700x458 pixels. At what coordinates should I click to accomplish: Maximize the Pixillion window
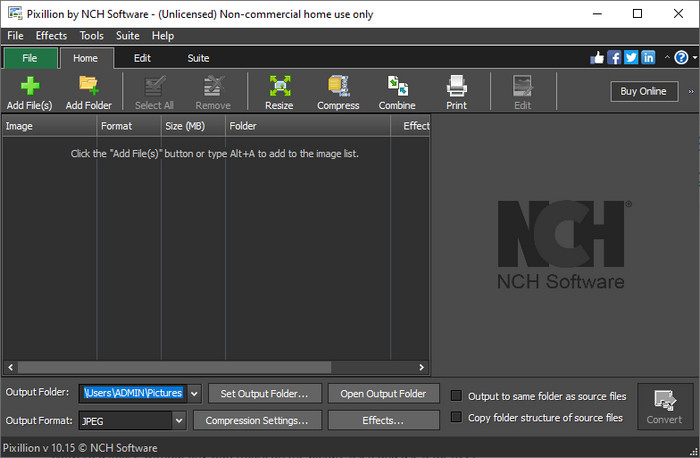(638, 14)
